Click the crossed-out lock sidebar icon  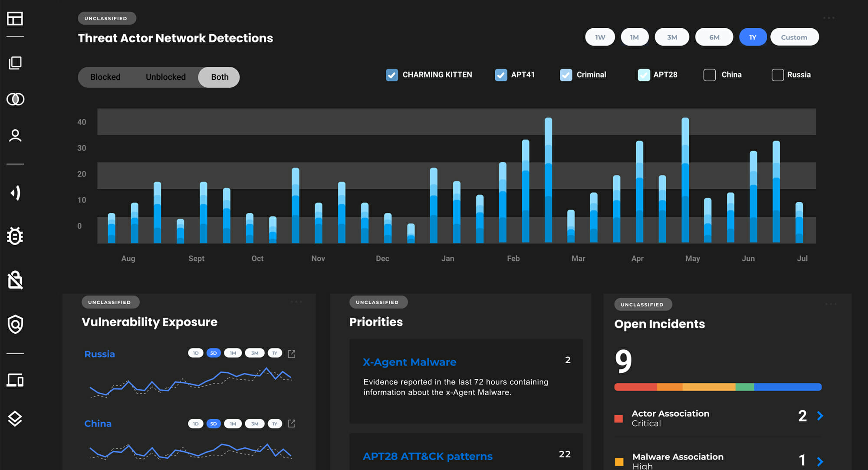(x=15, y=280)
